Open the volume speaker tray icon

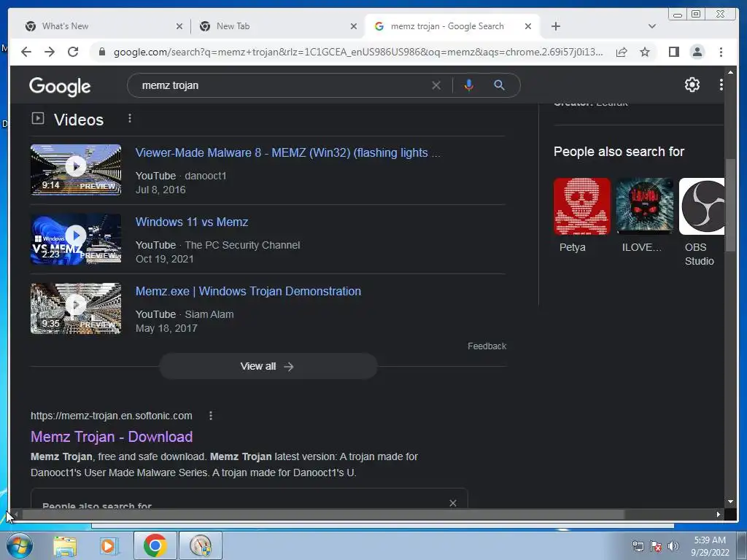[x=673, y=546]
